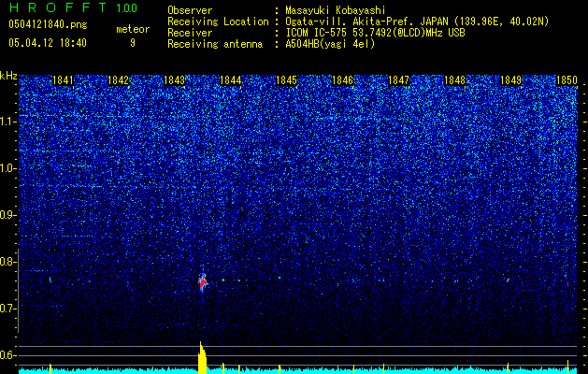The height and width of the screenshot is (374, 588).
Task: Click the date stamp 05.04.12 18:40
Action: click(48, 43)
